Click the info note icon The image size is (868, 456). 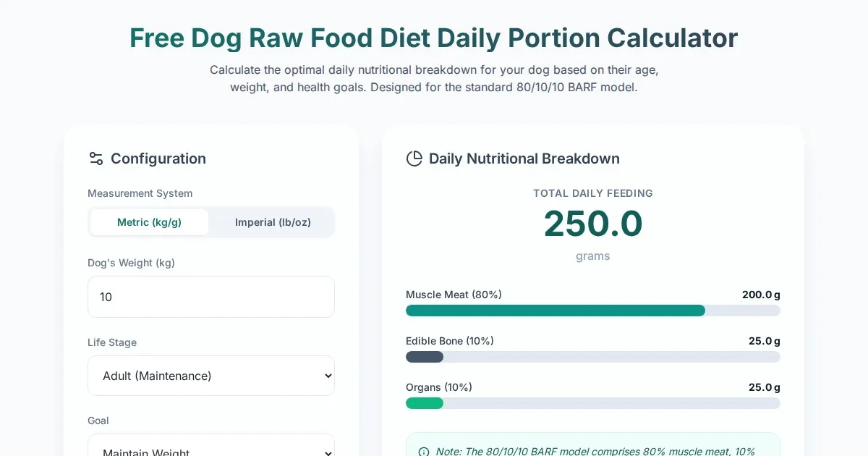pos(424,452)
